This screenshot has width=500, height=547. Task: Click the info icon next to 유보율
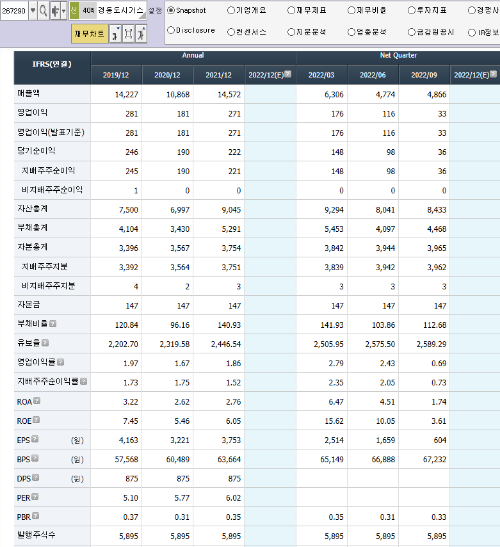coord(45,343)
